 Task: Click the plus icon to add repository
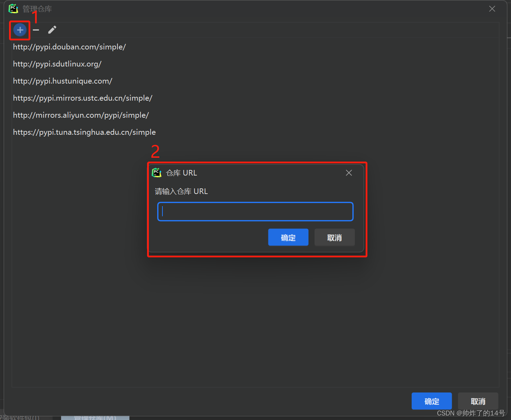[20, 30]
